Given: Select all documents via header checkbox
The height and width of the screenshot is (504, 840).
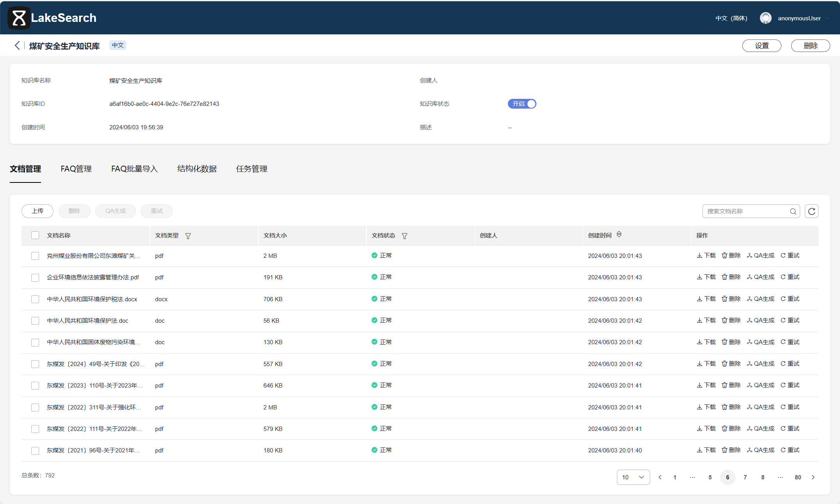Looking at the screenshot, I should pyautogui.click(x=35, y=235).
